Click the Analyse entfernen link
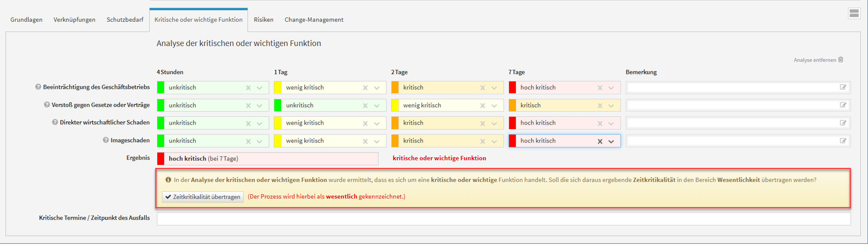 point(815,60)
